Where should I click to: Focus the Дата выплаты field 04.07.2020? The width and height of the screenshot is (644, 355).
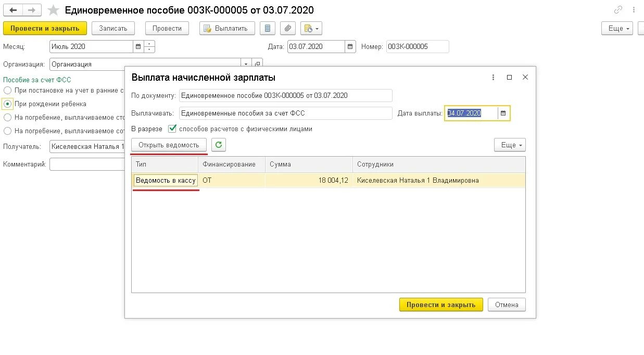tap(471, 113)
